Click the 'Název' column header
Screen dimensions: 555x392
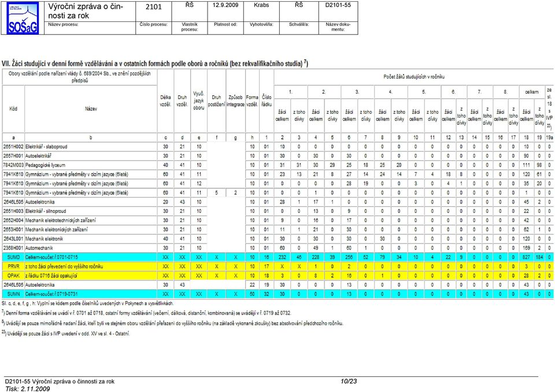[91, 109]
